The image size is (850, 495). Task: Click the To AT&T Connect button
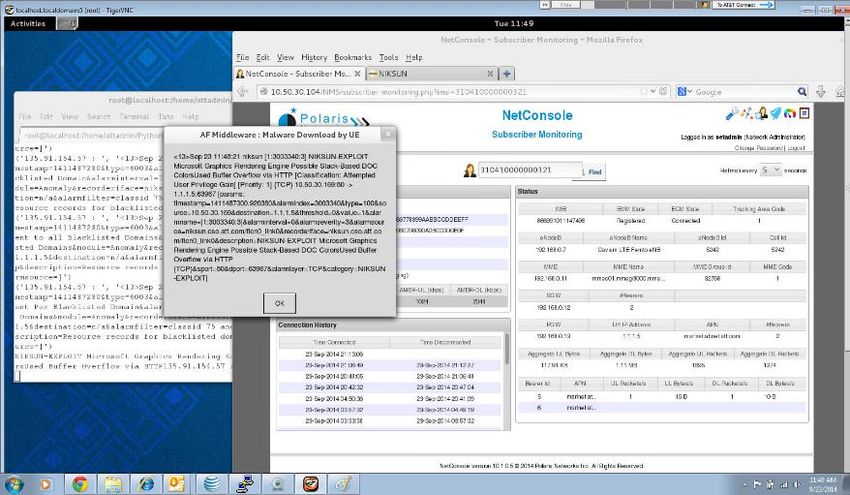click(x=743, y=4)
